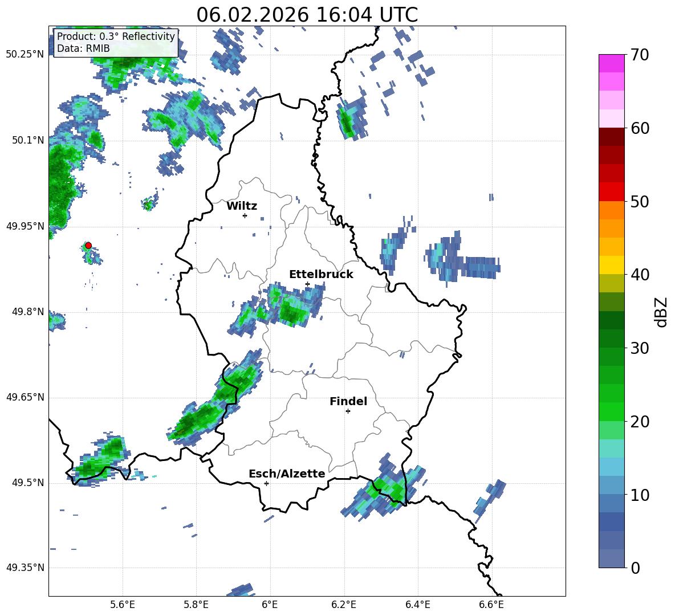
Task: Click the 6.4°E longitude label
Action: click(417, 605)
